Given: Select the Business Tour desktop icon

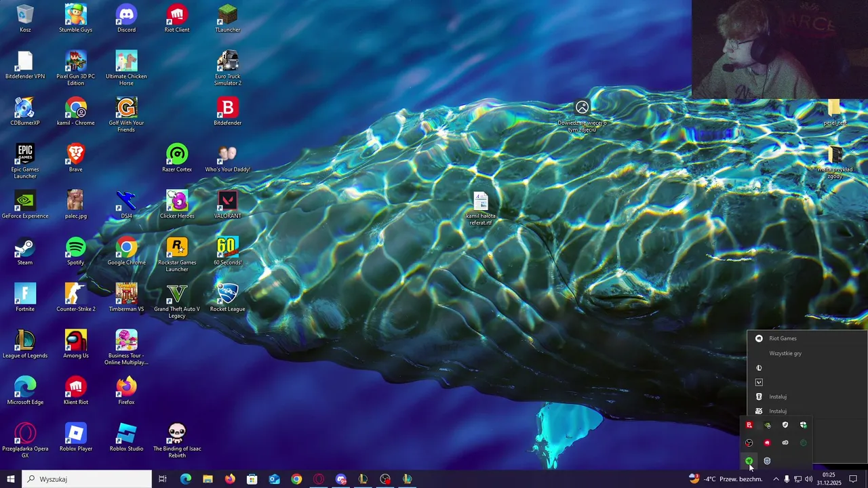Looking at the screenshot, I should (x=126, y=347).
